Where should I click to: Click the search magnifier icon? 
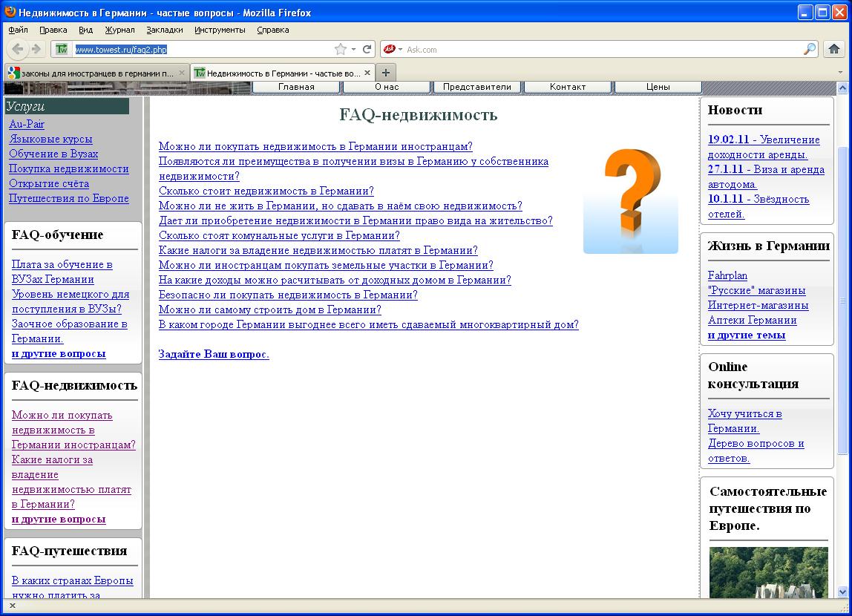click(810, 49)
